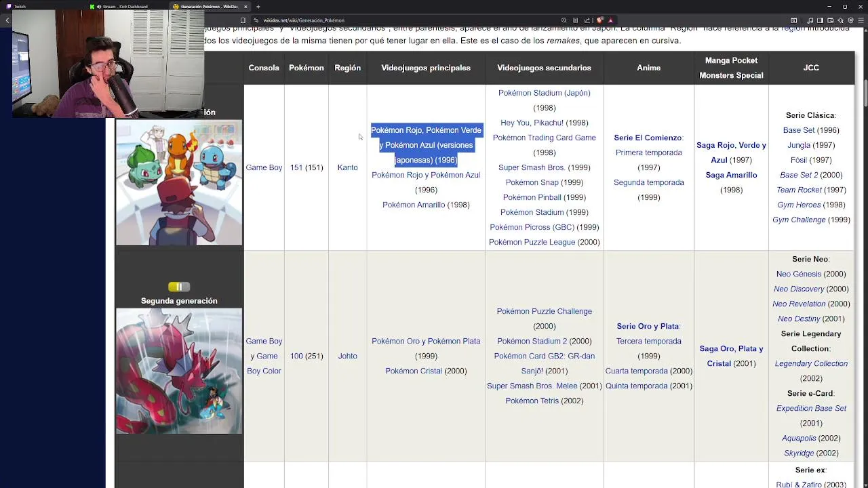Image resolution: width=868 pixels, height=488 pixels.
Task: Open Saga Amarillo manga link
Action: tap(731, 175)
